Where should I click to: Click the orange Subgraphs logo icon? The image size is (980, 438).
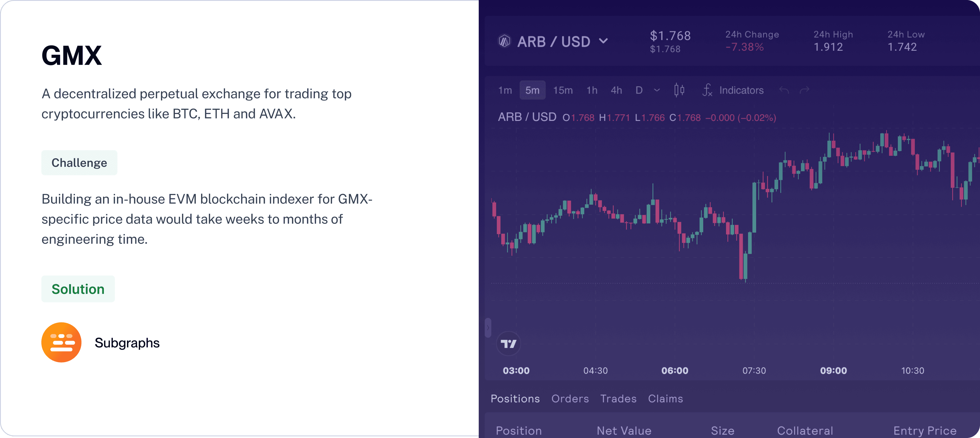61,342
